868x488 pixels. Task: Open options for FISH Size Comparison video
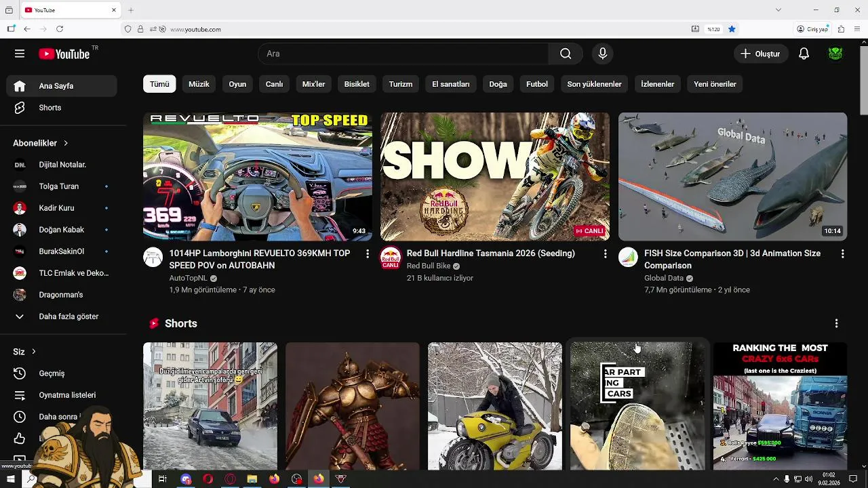(842, 253)
